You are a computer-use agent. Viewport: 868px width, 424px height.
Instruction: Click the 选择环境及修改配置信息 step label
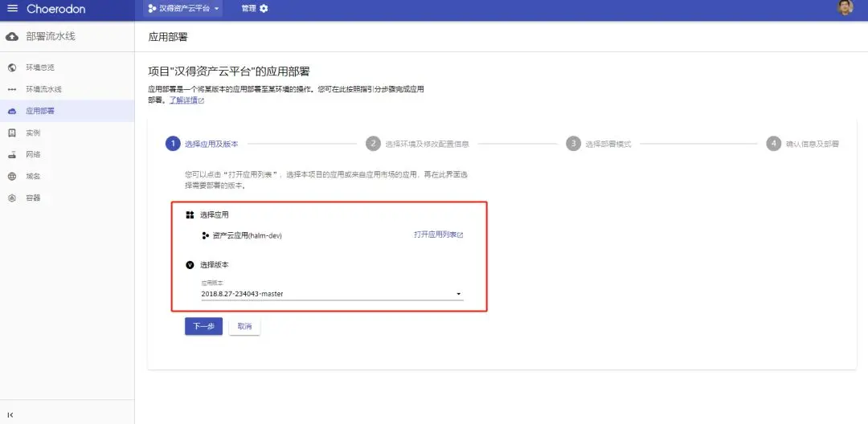(428, 145)
